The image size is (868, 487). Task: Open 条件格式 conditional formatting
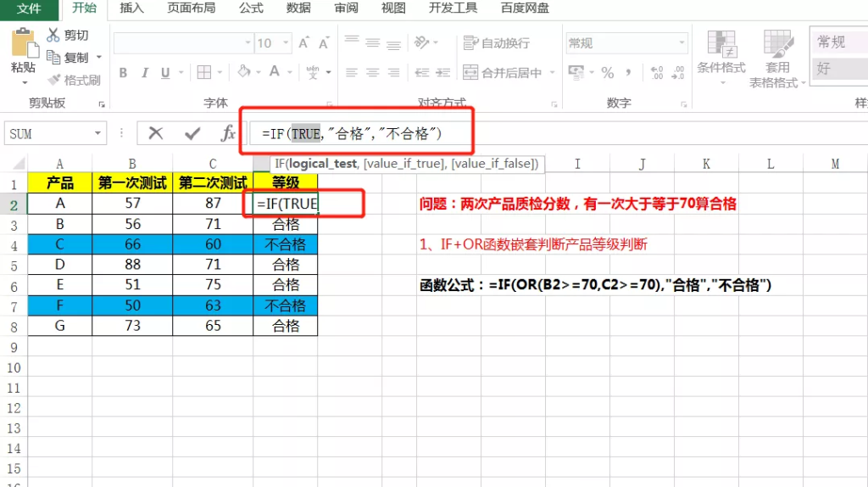721,59
